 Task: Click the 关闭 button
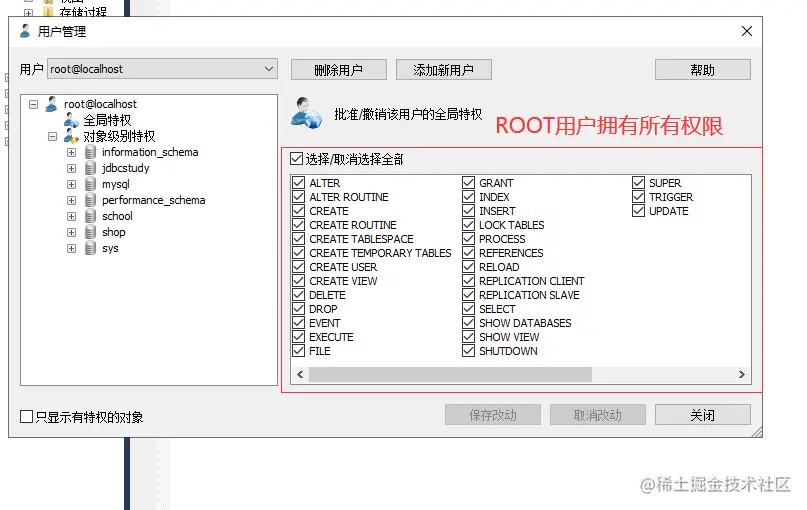(x=703, y=415)
